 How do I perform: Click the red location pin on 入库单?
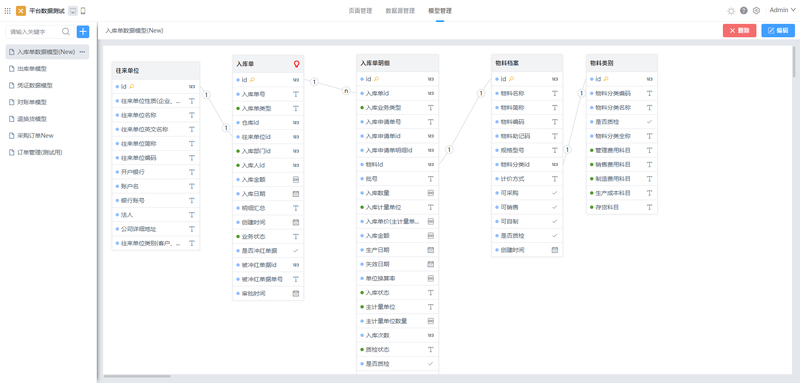296,64
